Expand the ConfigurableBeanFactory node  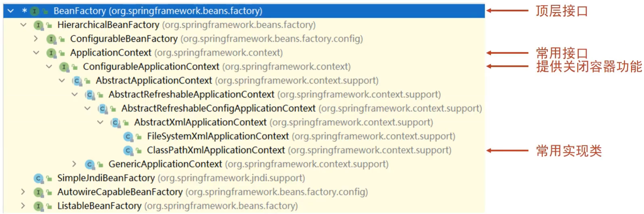tap(36, 39)
